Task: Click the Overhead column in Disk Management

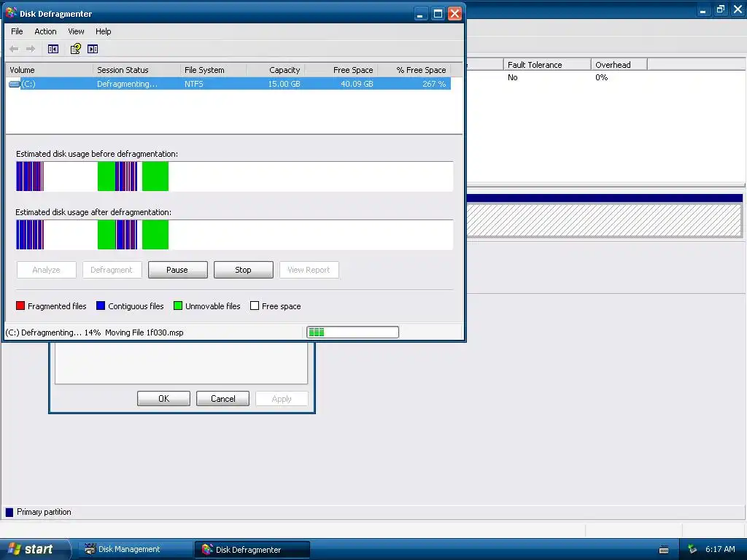Action: click(x=619, y=65)
